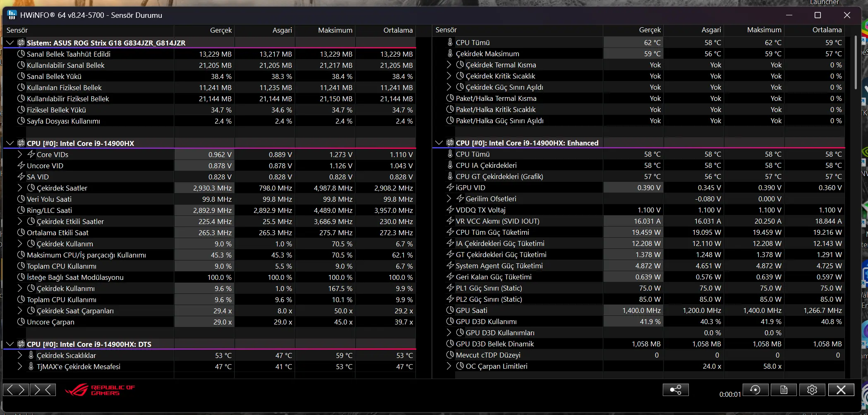868x415 pixels.
Task: Expand the OC Çarpan Limitleri row
Action: (449, 366)
